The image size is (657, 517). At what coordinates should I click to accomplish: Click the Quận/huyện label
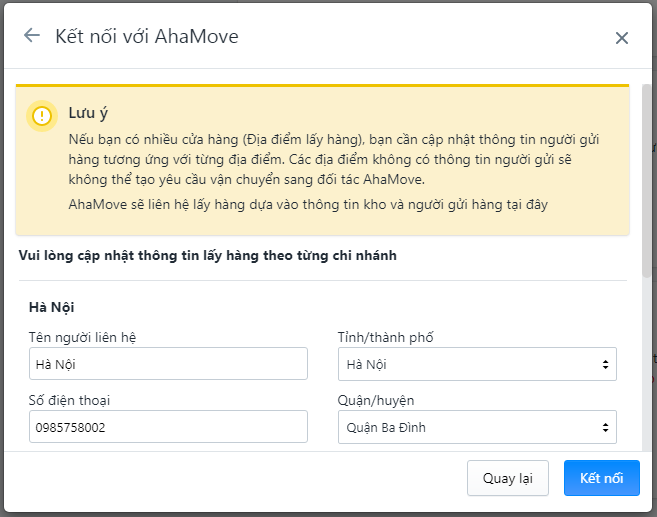coord(376,401)
